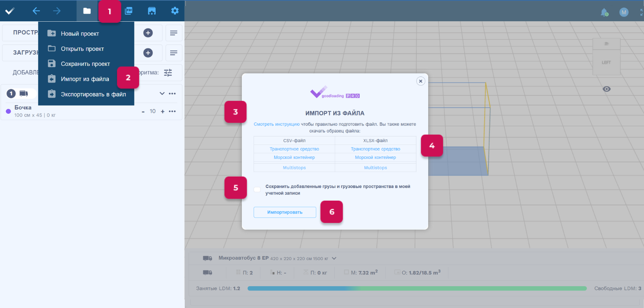Image resolution: width=644 pixels, height=308 pixels.
Task: Click the algorithm settings sliders icon
Action: pyautogui.click(x=168, y=73)
